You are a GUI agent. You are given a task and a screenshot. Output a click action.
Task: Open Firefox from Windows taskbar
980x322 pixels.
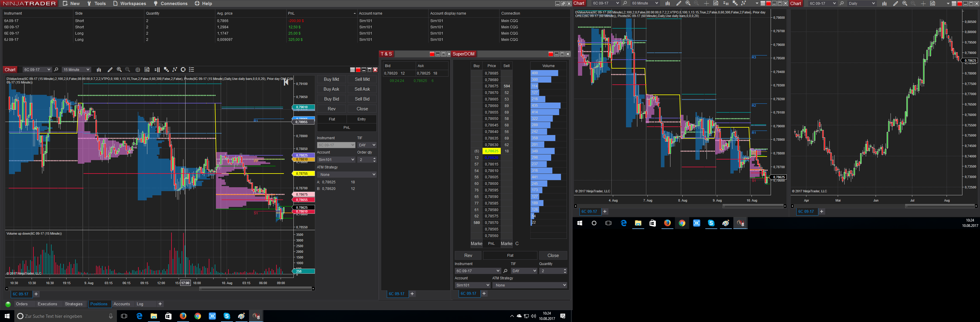point(183,316)
